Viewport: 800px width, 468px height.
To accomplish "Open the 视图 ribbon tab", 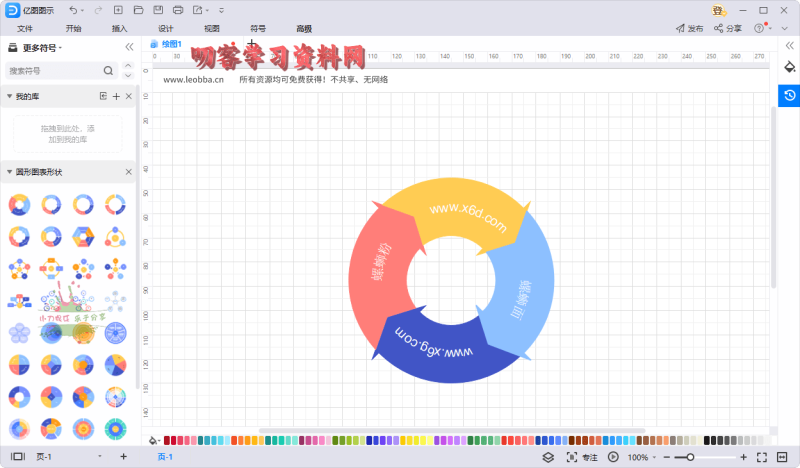I will (x=212, y=29).
